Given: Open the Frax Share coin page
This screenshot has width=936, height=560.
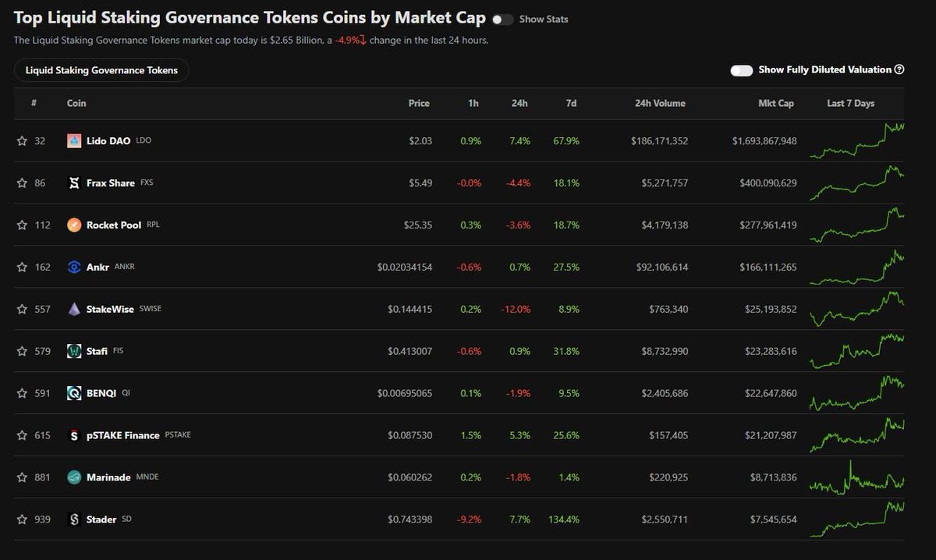Looking at the screenshot, I should pos(111,183).
